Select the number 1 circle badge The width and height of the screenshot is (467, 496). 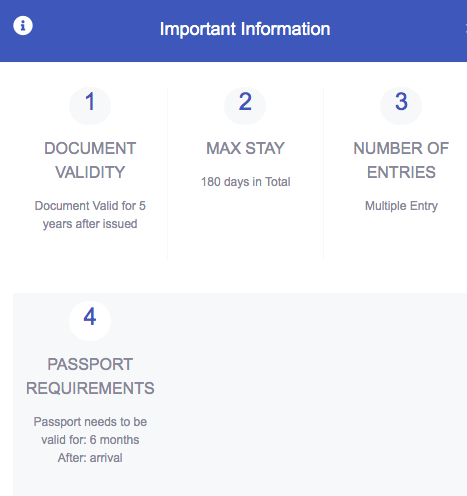click(90, 105)
